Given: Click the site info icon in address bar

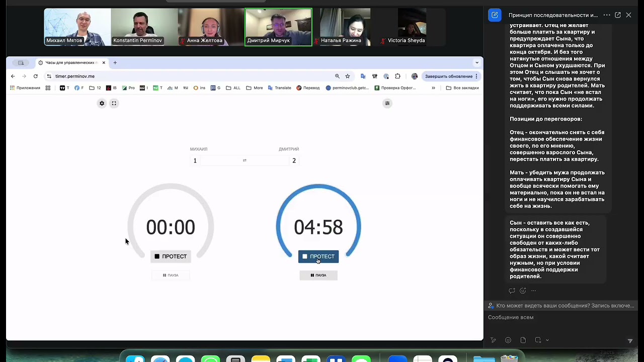Looking at the screenshot, I should (x=49, y=76).
